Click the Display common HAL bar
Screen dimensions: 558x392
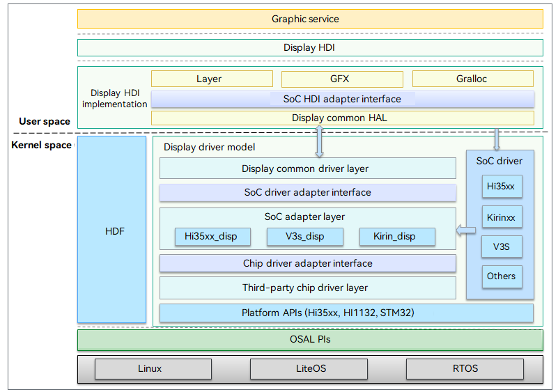[x=342, y=118]
